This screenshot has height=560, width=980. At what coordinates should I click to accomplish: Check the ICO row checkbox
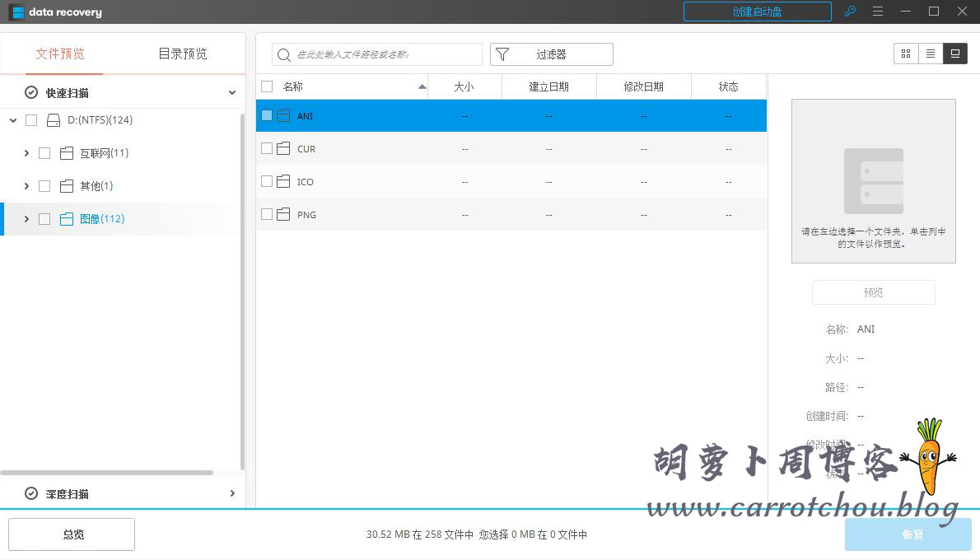267,181
